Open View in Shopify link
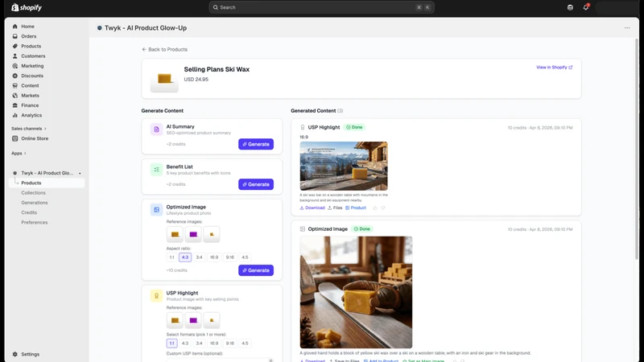The height and width of the screenshot is (362, 644). click(554, 68)
